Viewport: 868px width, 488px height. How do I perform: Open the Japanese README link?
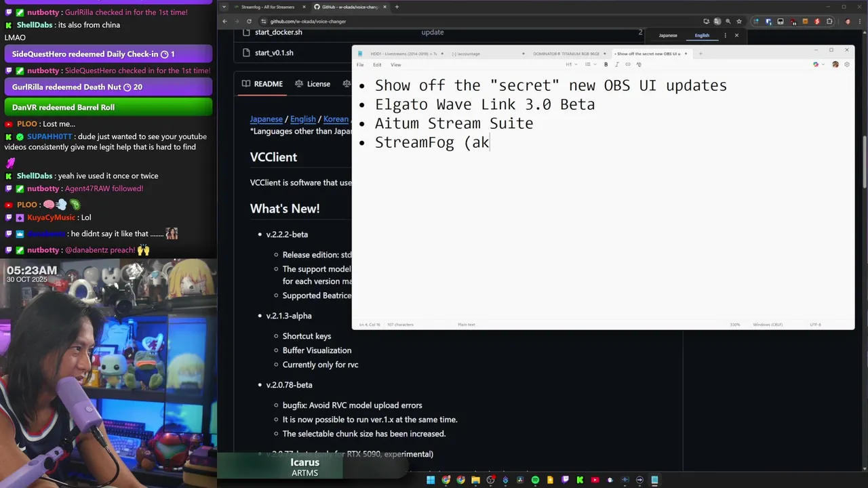(x=266, y=119)
